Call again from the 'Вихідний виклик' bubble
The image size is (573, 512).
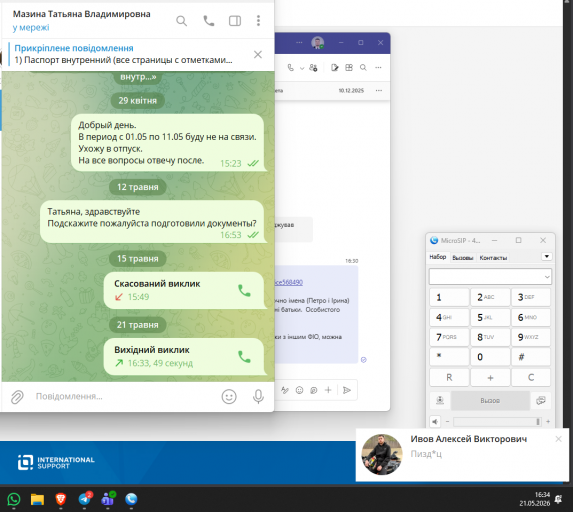click(244, 357)
